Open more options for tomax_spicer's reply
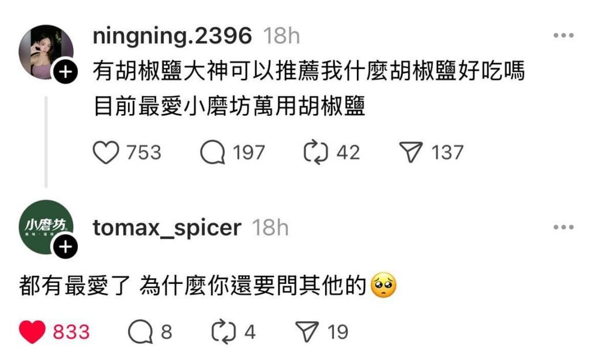The image size is (599, 364). [563, 227]
